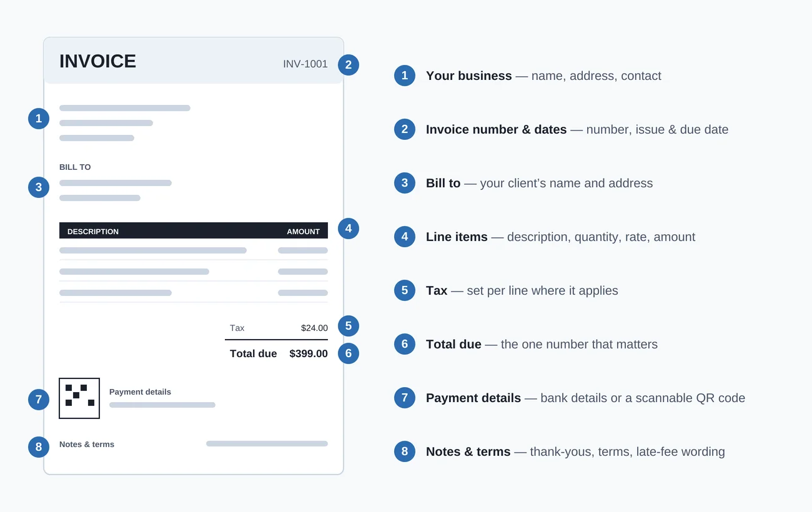Click "Total due" label beside $399.00
Screen dimensions: 812x512
pyautogui.click(x=253, y=353)
